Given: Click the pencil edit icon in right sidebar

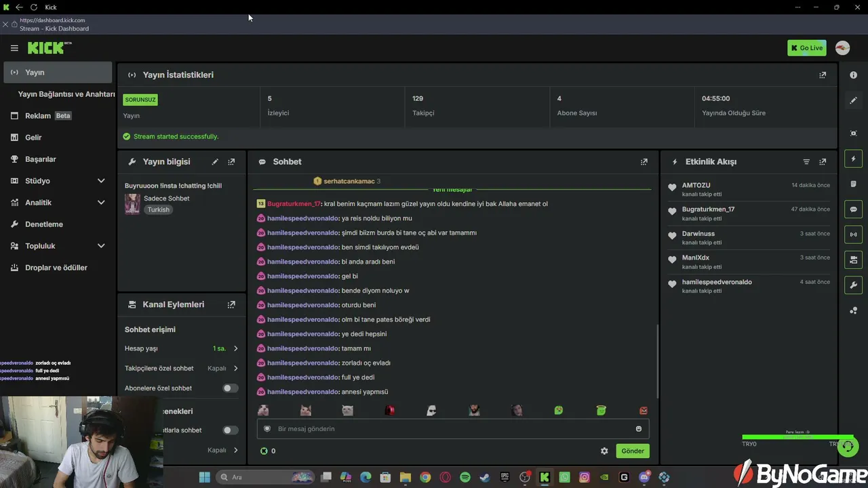Looking at the screenshot, I should (x=854, y=100).
